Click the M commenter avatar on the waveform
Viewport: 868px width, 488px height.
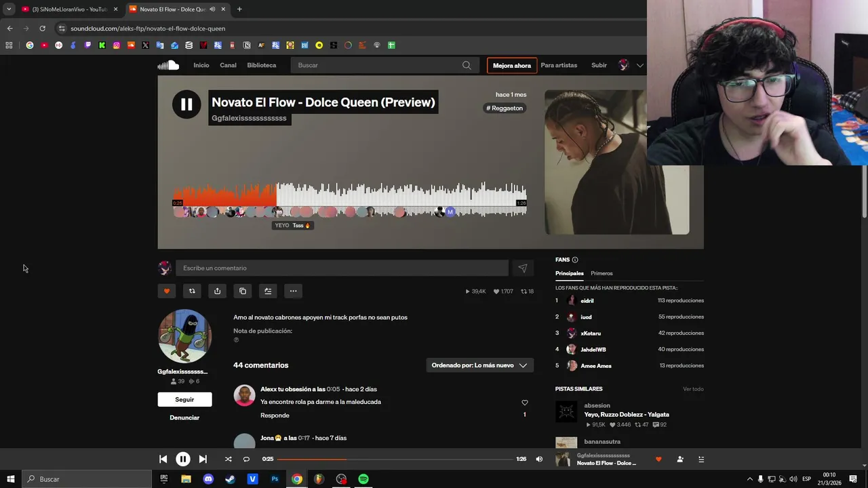(x=450, y=212)
